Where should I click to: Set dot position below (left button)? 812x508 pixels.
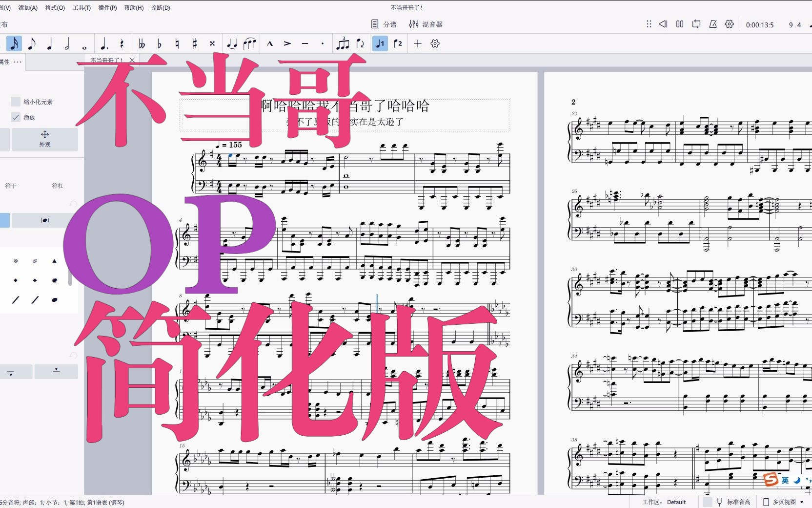11,372
